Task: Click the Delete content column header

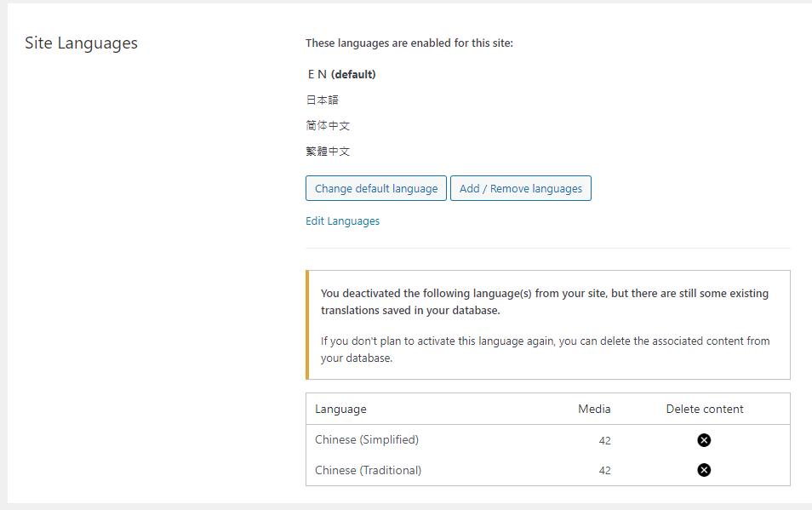Action: [x=704, y=409]
